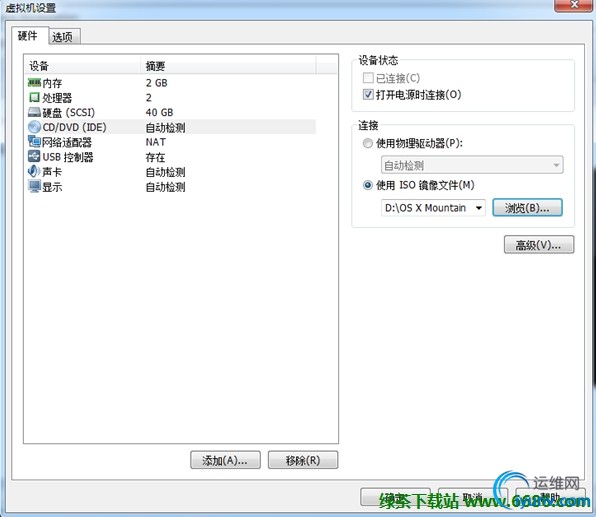
Task: Switch to the 硬件 tab
Action: [x=30, y=36]
